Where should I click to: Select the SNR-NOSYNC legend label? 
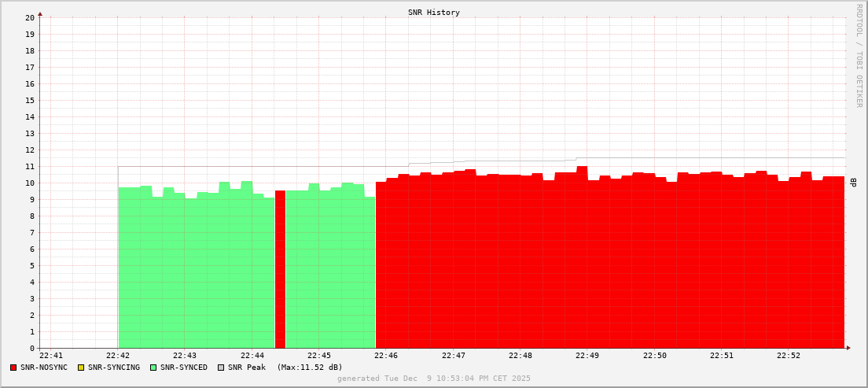click(x=44, y=368)
